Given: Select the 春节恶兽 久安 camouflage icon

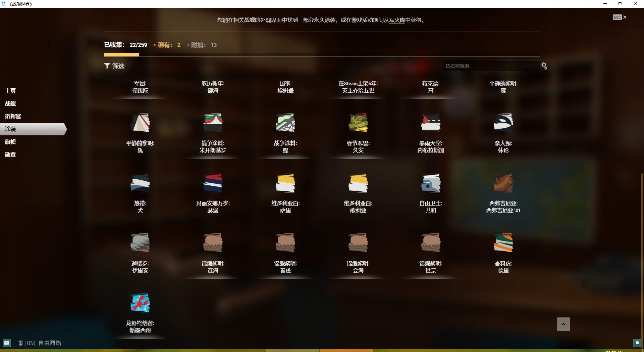Looking at the screenshot, I should [x=358, y=123].
